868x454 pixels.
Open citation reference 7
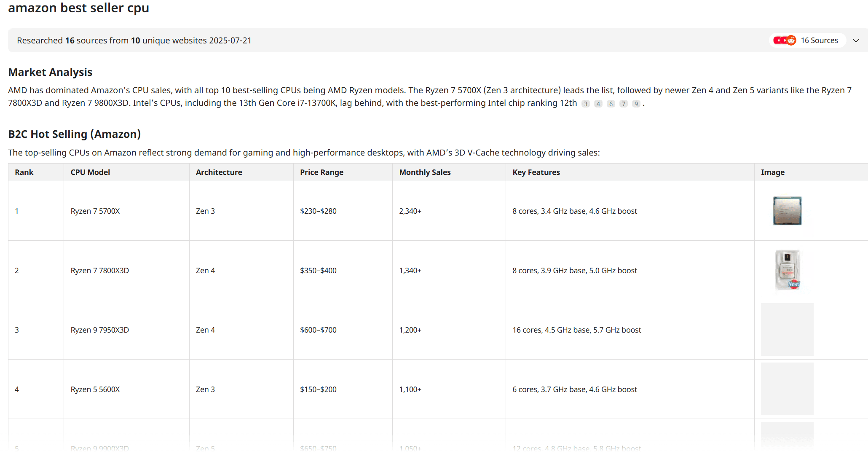click(x=624, y=104)
